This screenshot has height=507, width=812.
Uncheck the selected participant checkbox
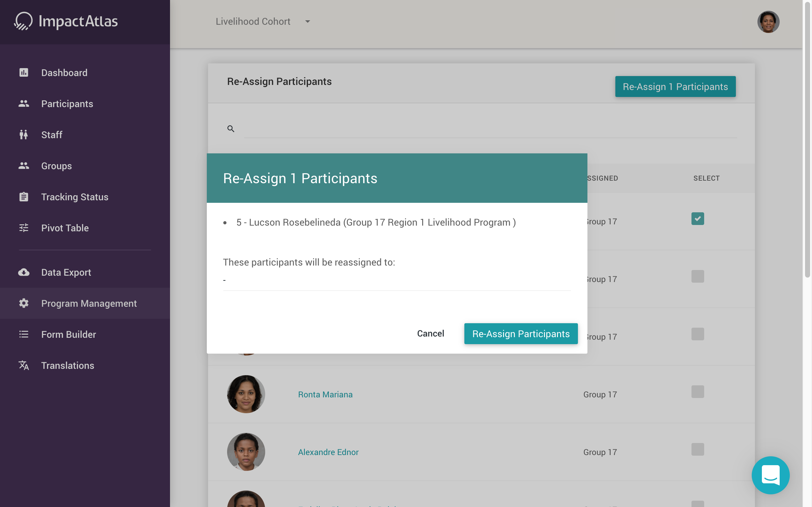pyautogui.click(x=697, y=219)
